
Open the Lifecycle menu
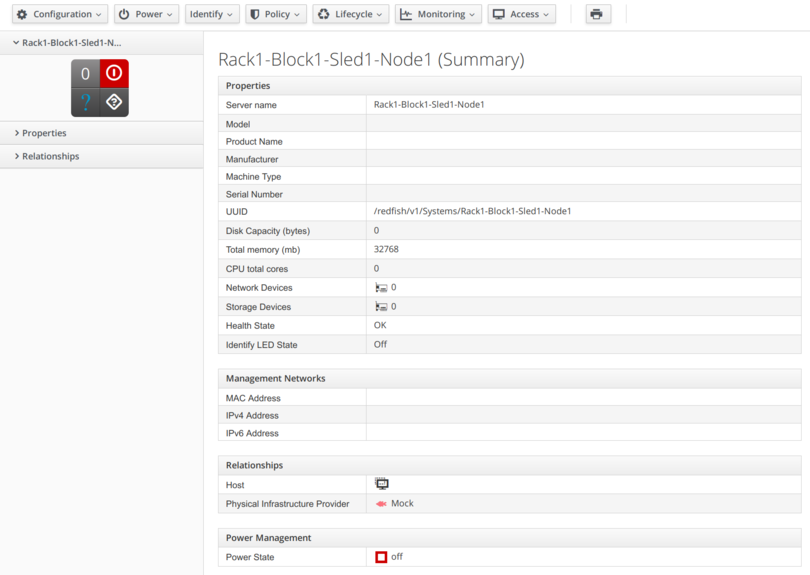coord(350,14)
